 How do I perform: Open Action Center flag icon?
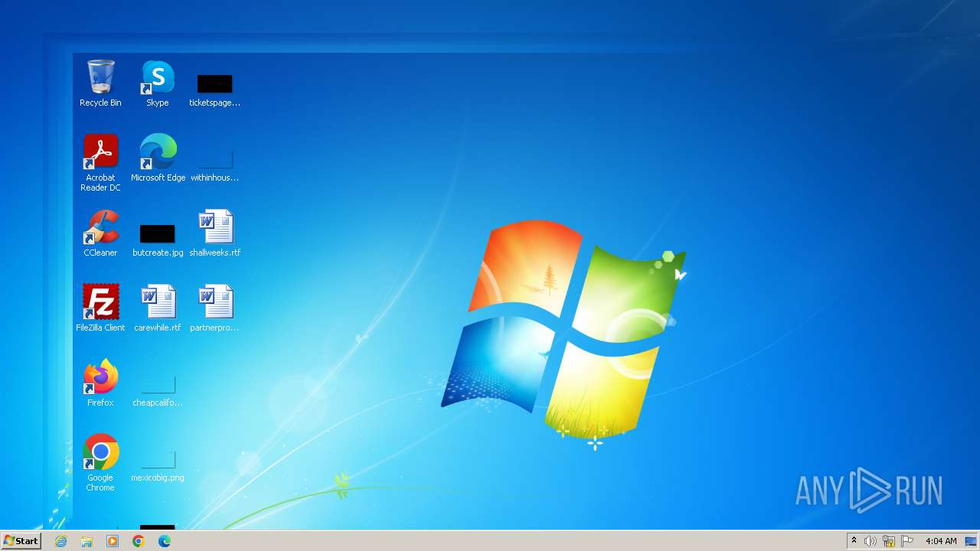coord(907,541)
